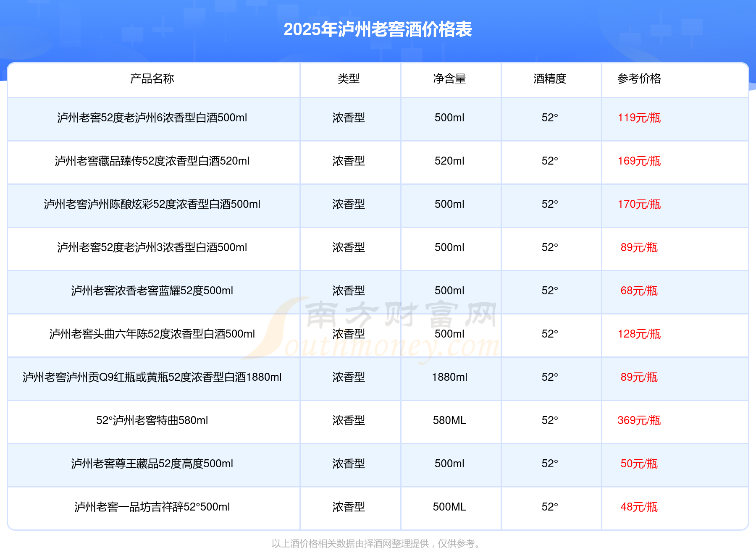Click the title "2025年泸州老窖酒价格表"
The width and height of the screenshot is (756, 550).
378,29
